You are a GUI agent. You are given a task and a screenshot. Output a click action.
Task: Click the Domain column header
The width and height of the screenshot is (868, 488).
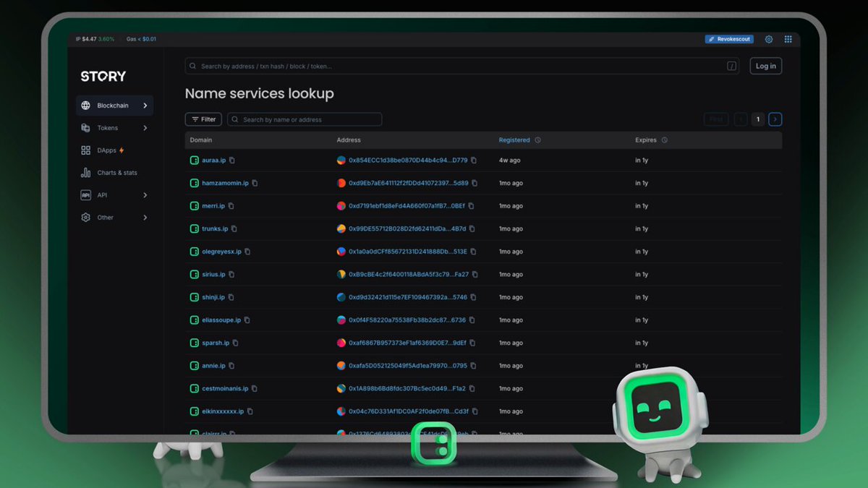tap(201, 140)
